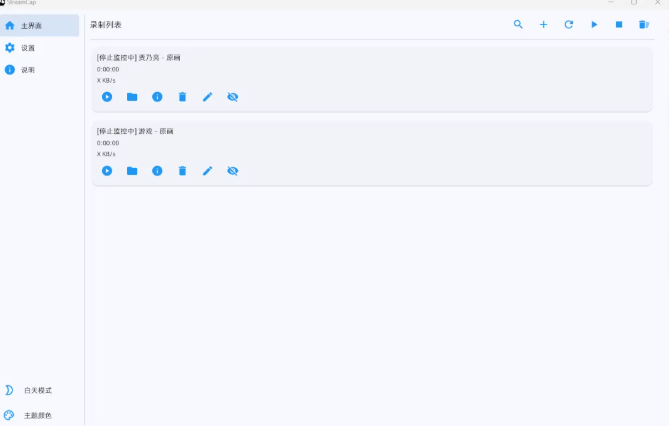Image resolution: width=669 pixels, height=426 pixels.
Task: Start monitoring the 贾乃亮 recording
Action: [x=107, y=97]
